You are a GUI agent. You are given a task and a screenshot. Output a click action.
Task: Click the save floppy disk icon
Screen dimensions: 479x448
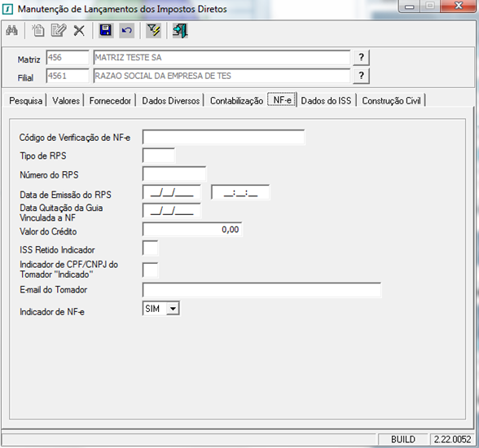click(106, 30)
